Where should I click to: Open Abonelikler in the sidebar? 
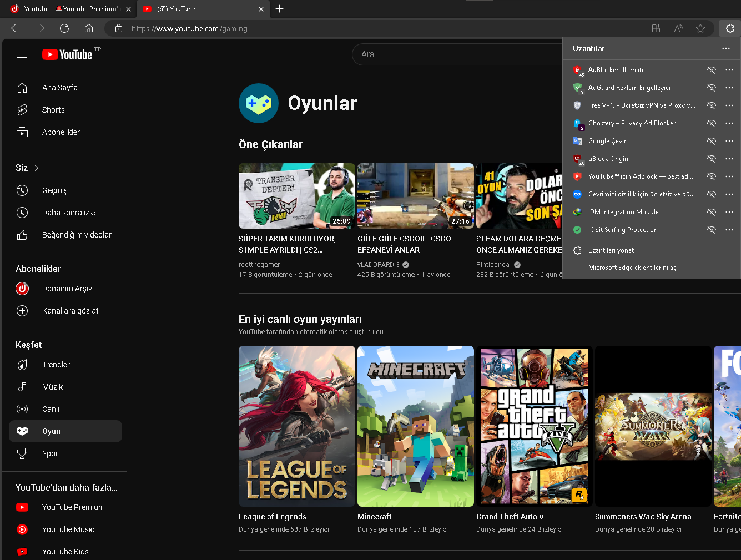[65, 132]
